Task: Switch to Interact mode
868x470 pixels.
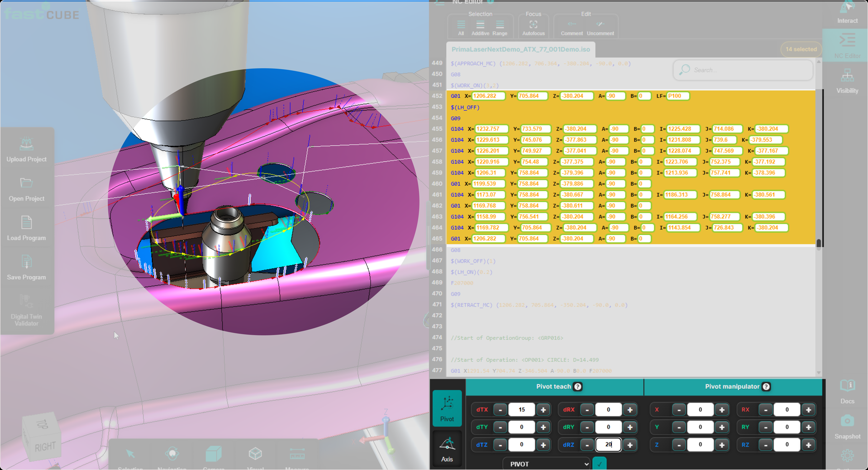Action: (x=847, y=13)
